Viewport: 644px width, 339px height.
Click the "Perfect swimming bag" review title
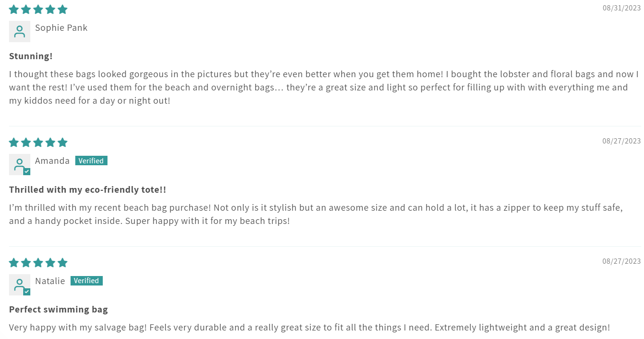(58, 310)
